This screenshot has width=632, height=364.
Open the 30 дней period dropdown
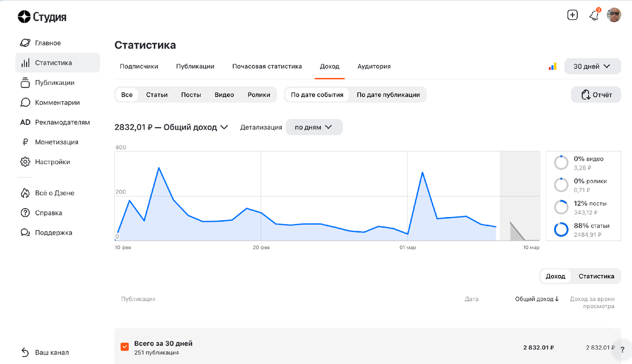[592, 66]
